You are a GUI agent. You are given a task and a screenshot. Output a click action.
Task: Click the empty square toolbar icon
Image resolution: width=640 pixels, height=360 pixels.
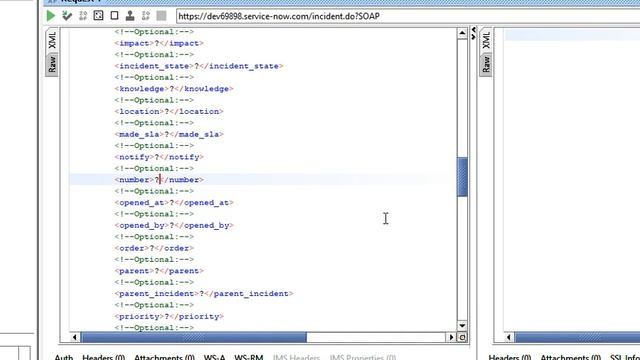tap(114, 16)
